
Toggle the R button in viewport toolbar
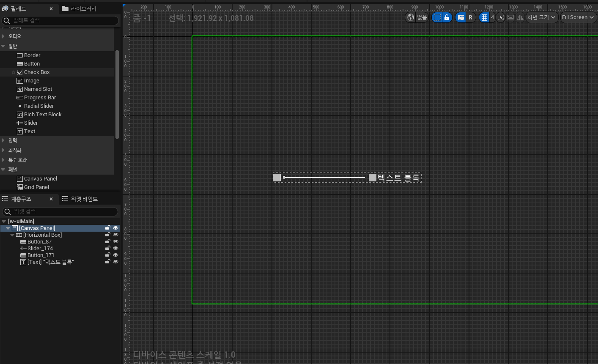[x=470, y=17]
